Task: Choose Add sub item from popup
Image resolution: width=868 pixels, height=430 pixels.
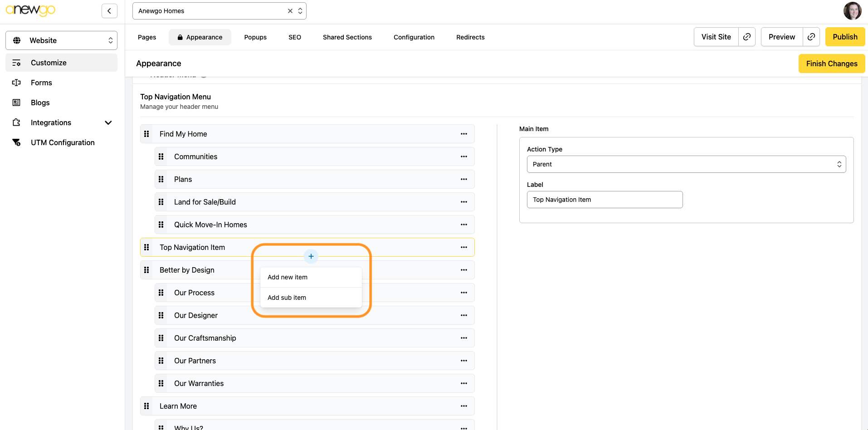Action: click(x=287, y=298)
